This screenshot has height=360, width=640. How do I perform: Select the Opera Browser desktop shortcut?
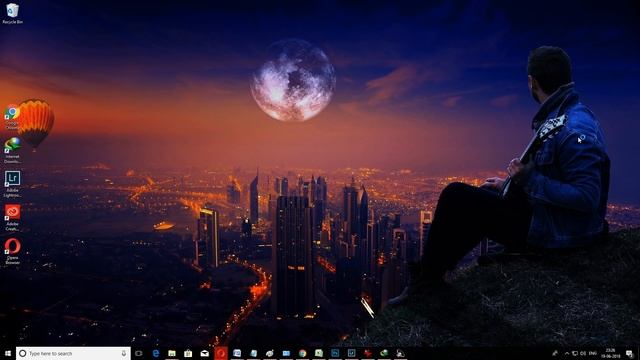tap(12, 251)
